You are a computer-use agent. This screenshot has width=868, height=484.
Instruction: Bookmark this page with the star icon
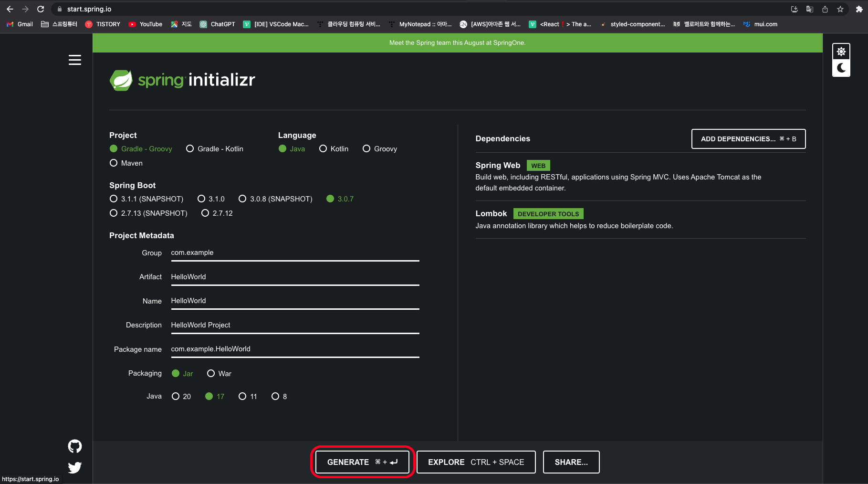[x=840, y=9]
